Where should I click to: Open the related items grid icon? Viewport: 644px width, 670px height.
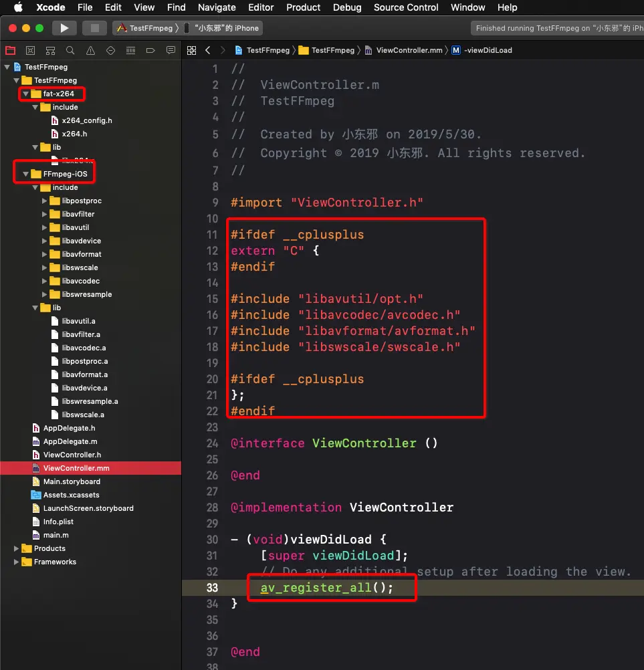tap(191, 50)
